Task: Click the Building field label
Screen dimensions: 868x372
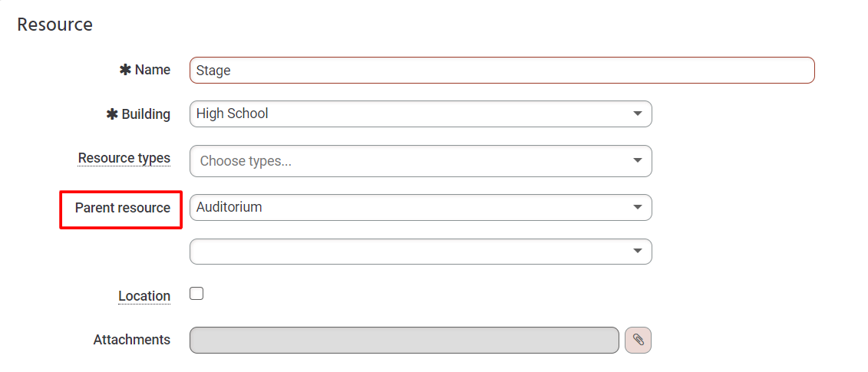Action: coord(146,114)
